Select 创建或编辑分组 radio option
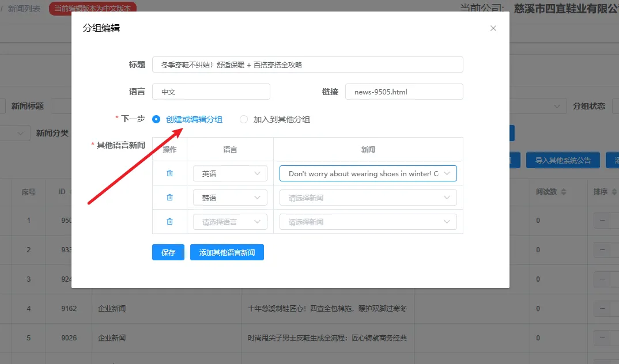The image size is (619, 364). (156, 119)
